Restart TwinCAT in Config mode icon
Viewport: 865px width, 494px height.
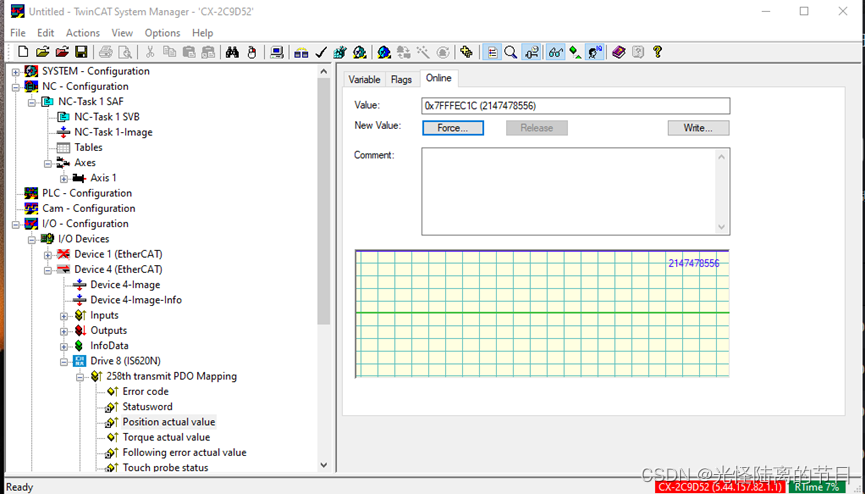coord(385,52)
